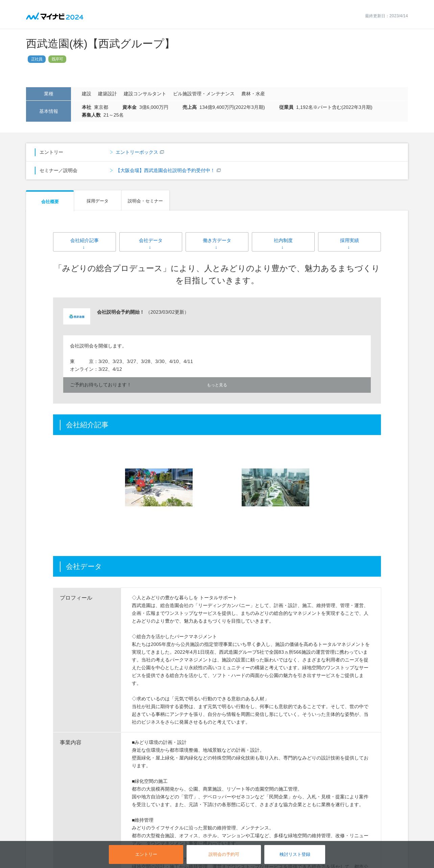This screenshot has width=434, height=868.
Task: Expand the もっと見る bar
Action: [217, 385]
